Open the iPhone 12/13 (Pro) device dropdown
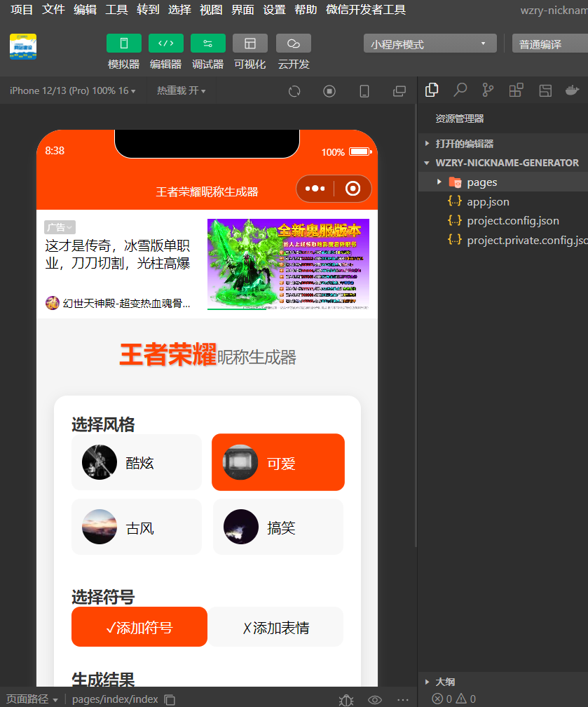 click(x=73, y=90)
